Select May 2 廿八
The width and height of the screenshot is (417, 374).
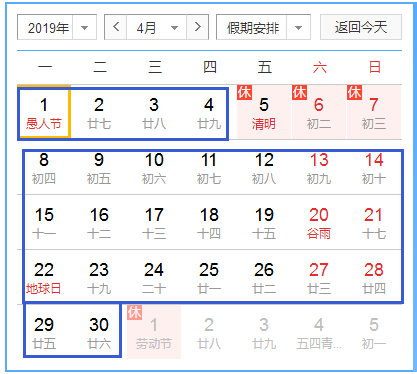tap(209, 333)
